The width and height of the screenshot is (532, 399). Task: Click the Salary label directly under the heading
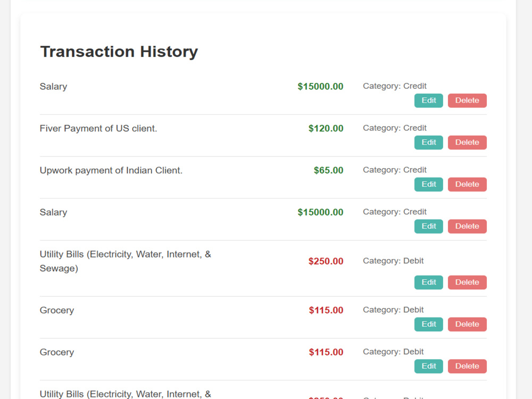53,87
